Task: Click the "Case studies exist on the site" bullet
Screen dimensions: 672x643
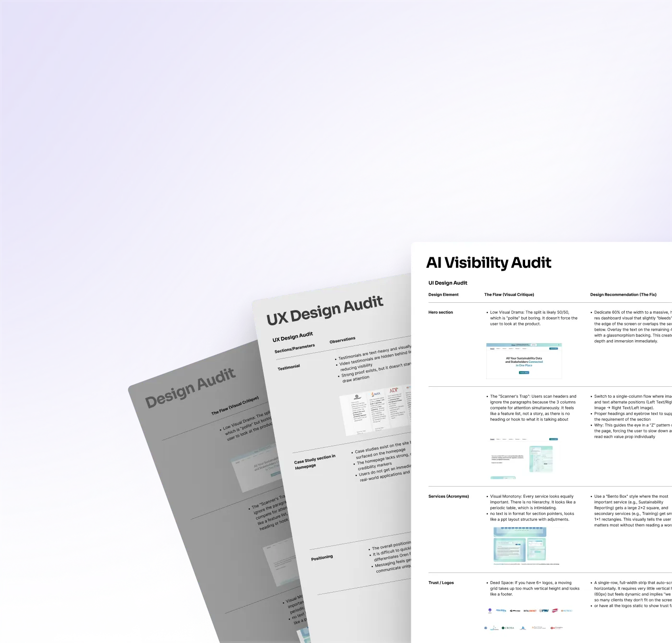Action: tap(382, 450)
